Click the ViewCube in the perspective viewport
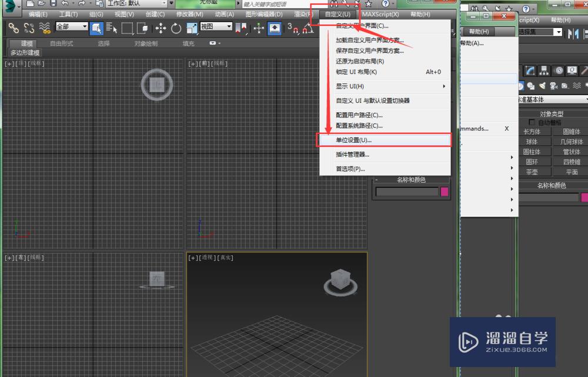 coord(340,281)
